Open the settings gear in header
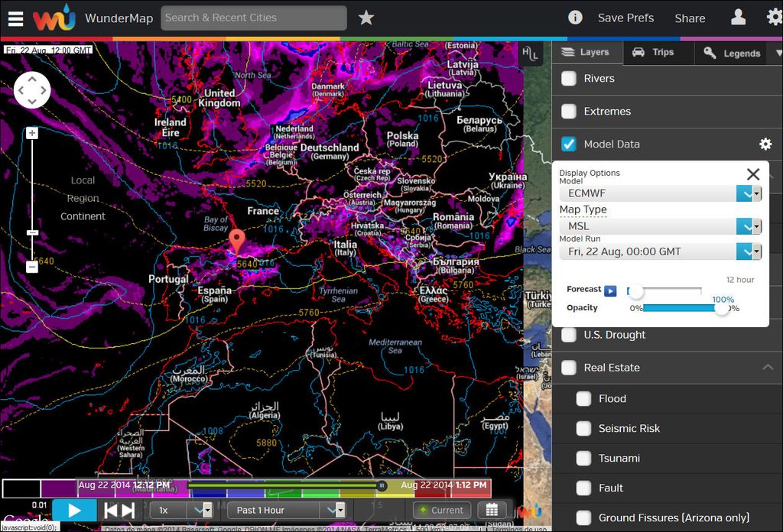The height and width of the screenshot is (532, 783). (x=774, y=18)
